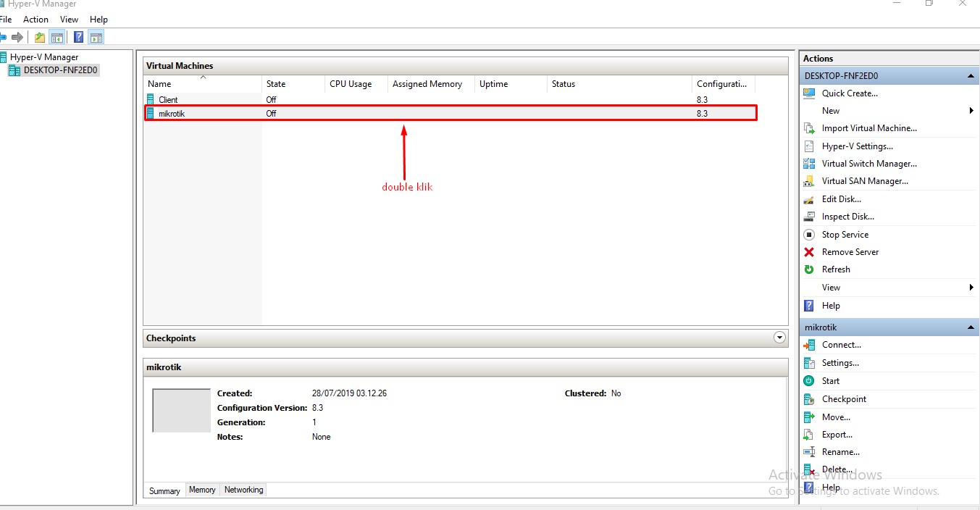Open the Action menu
Viewport: 980px width, 510px height.
[x=35, y=20]
